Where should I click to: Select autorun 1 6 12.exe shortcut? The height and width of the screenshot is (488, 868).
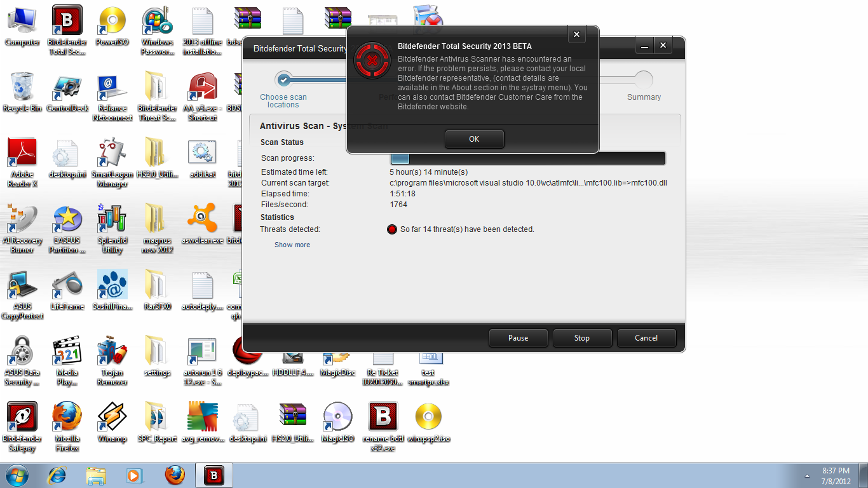pyautogui.click(x=202, y=361)
